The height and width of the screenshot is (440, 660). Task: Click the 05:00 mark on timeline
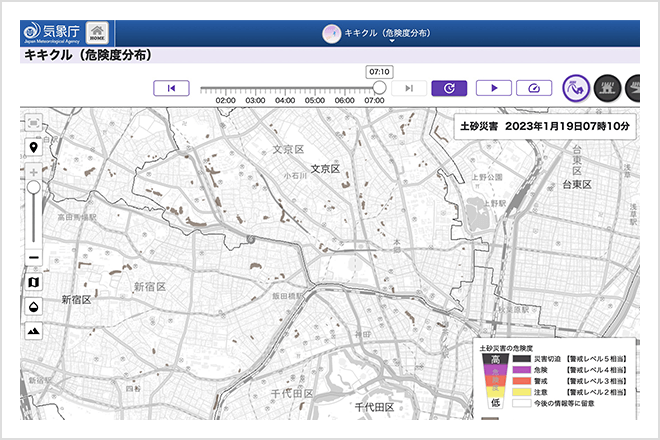[x=315, y=100]
